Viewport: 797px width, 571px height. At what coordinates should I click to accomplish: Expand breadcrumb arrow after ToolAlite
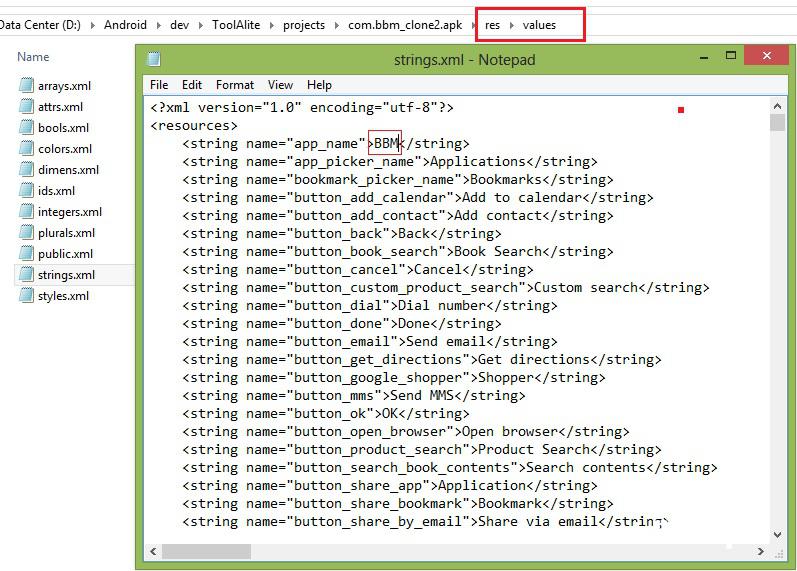272,25
